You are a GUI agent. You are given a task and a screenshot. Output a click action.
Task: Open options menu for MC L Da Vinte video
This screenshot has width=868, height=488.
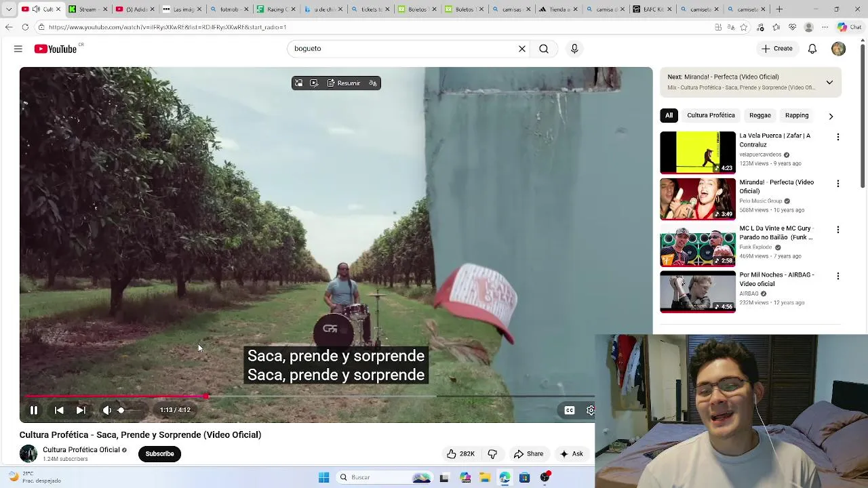tap(838, 230)
